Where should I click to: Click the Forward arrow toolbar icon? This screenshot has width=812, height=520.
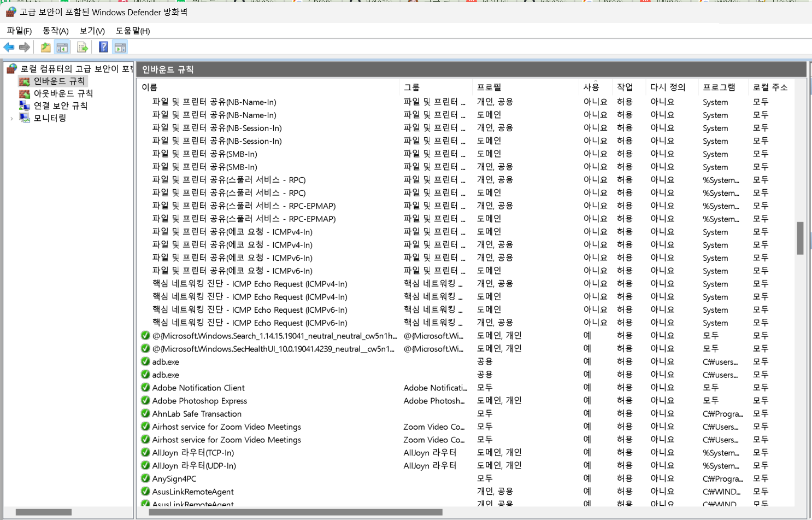pos(25,48)
